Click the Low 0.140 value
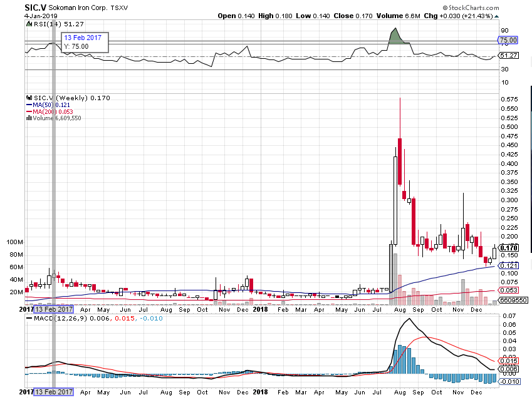 tap(313, 16)
